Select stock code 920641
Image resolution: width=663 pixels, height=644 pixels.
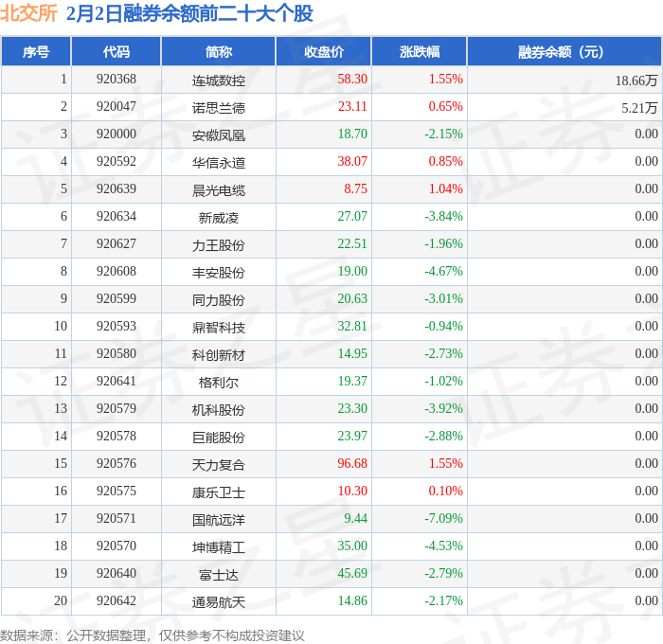point(116,382)
